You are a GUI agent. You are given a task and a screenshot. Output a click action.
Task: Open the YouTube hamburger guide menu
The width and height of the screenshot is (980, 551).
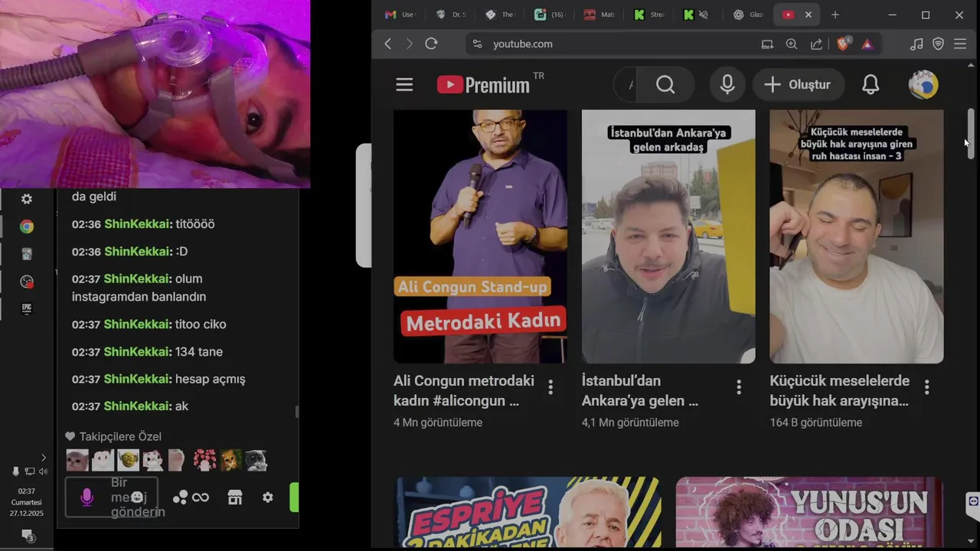pyautogui.click(x=404, y=85)
